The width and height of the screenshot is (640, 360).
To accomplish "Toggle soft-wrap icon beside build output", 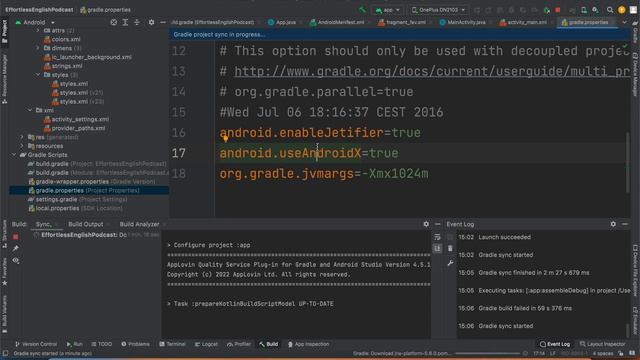I will [x=437, y=237].
